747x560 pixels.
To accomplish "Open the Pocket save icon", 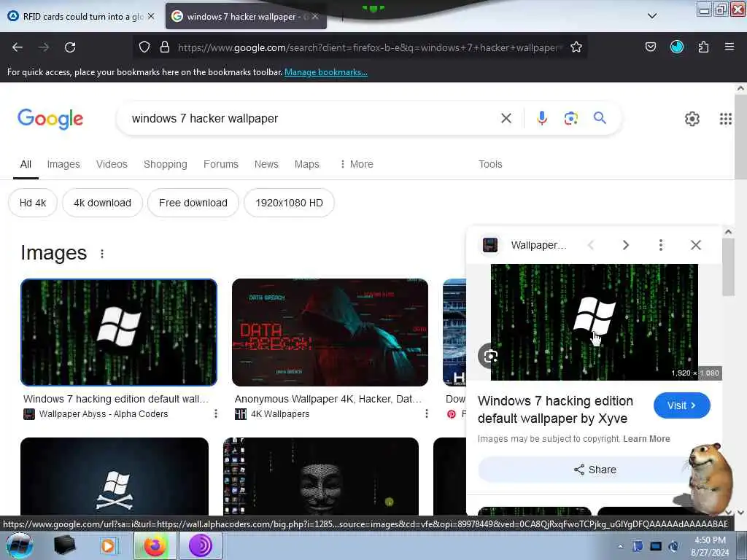I will (651, 47).
